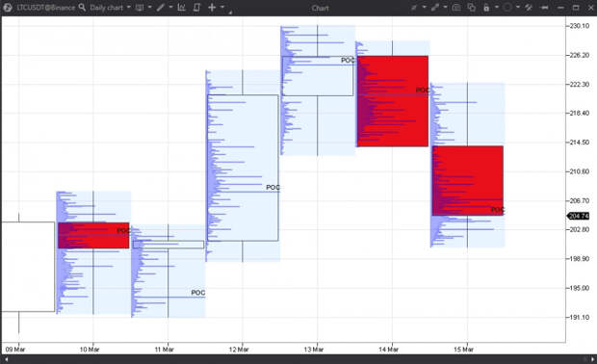
Task: Click the 09 Mar date label
Action: (15, 350)
